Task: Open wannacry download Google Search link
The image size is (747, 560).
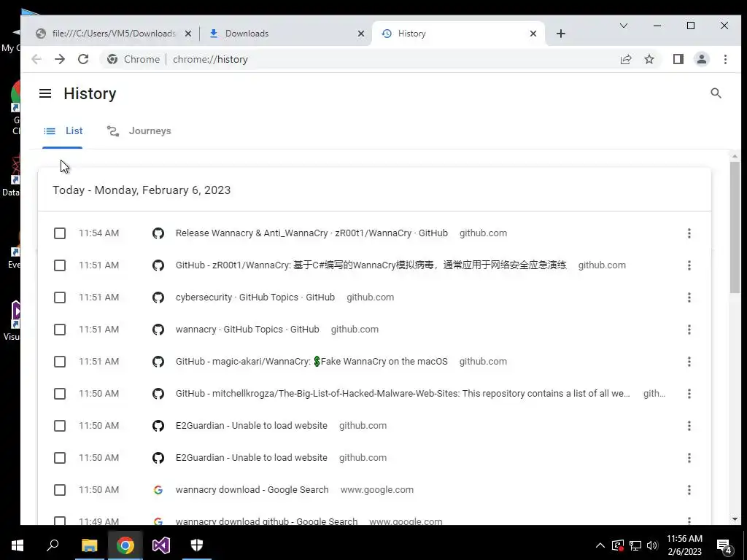Action: pyautogui.click(x=252, y=490)
